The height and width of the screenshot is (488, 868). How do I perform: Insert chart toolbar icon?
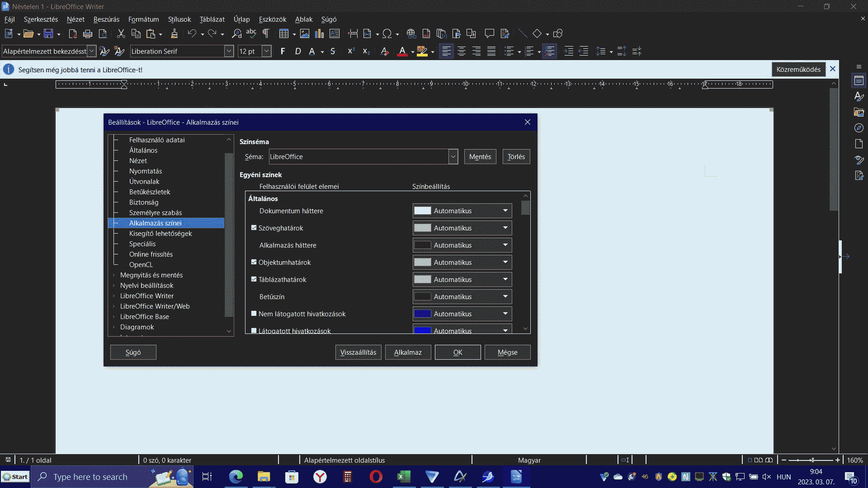tap(320, 33)
